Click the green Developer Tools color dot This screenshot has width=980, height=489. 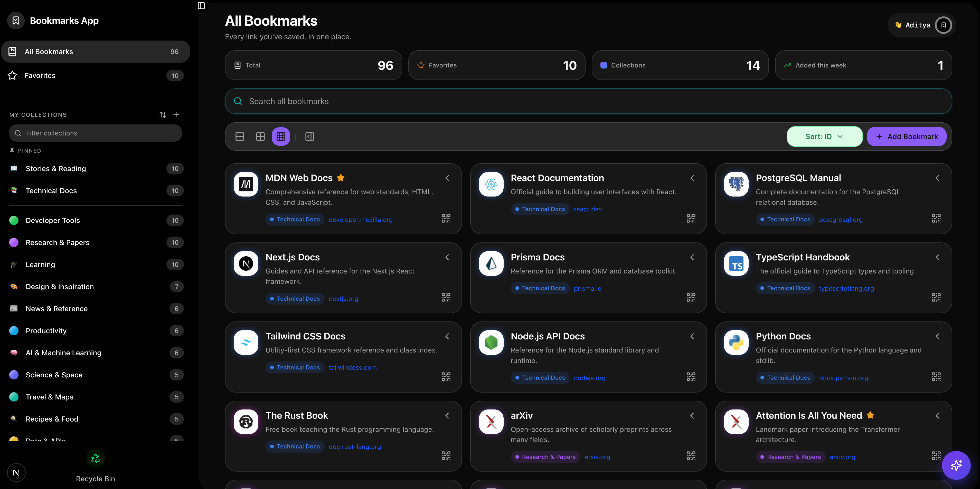14,220
